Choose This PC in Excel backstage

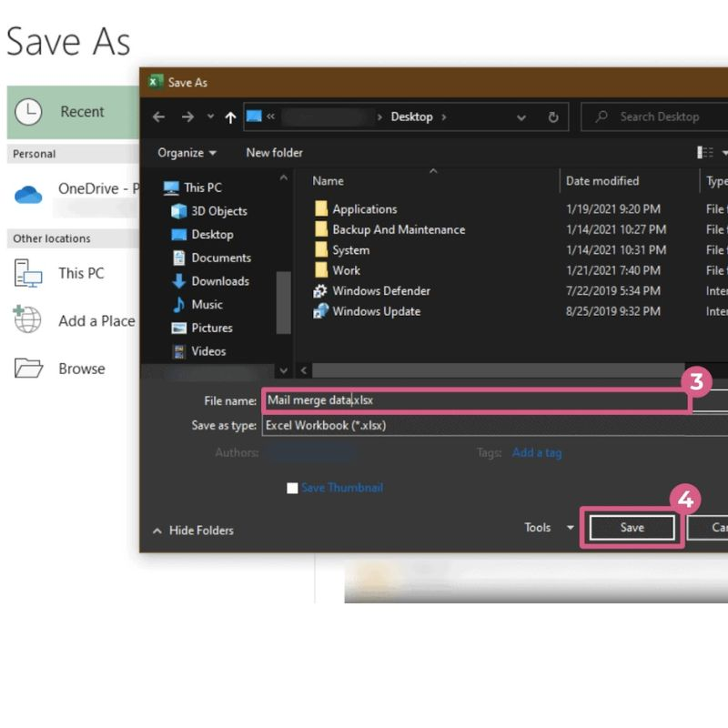[59, 273]
